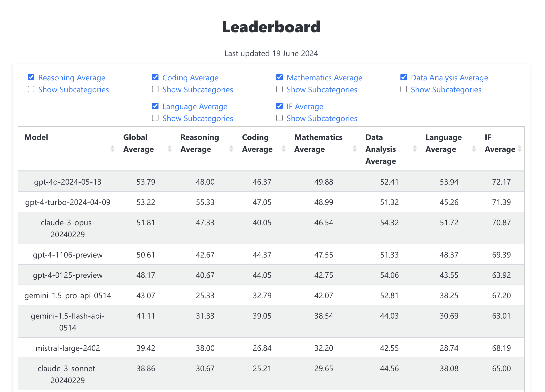Sort table by Model column arrows
The height and width of the screenshot is (392, 545).
pyautogui.click(x=113, y=149)
